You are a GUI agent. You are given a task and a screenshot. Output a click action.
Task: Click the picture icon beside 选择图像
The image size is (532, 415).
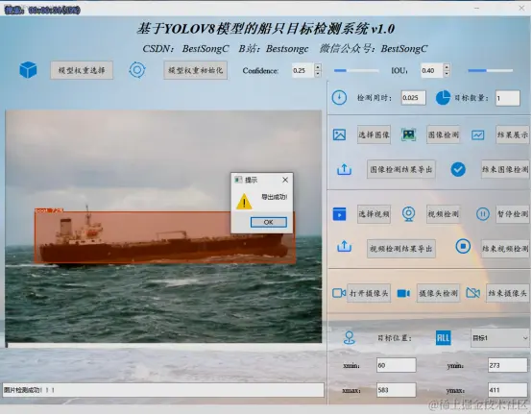(339, 134)
